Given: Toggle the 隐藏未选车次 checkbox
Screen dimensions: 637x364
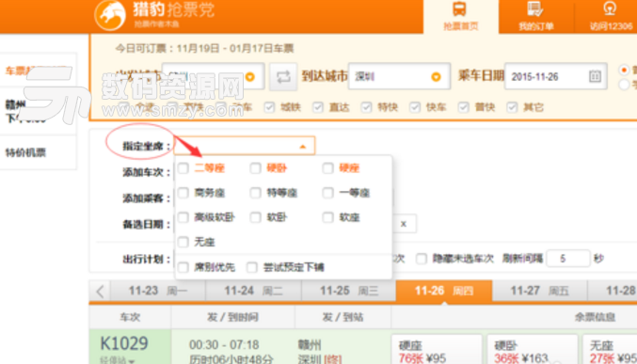Looking at the screenshot, I should [x=422, y=259].
